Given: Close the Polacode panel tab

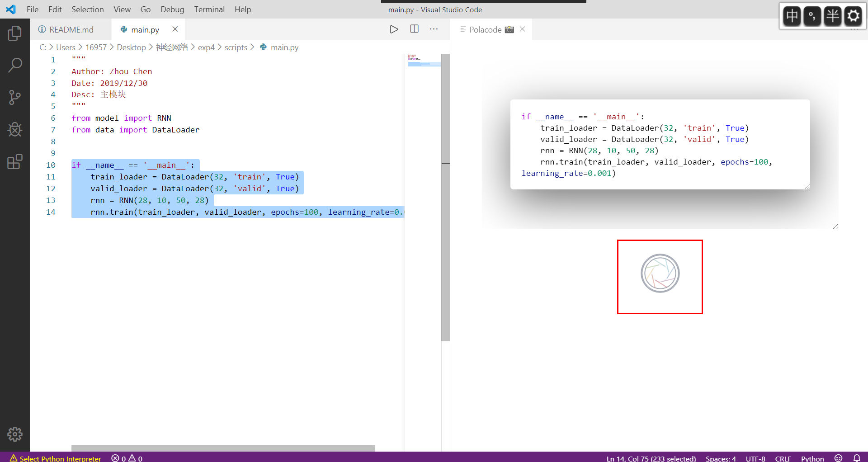Looking at the screenshot, I should (523, 29).
